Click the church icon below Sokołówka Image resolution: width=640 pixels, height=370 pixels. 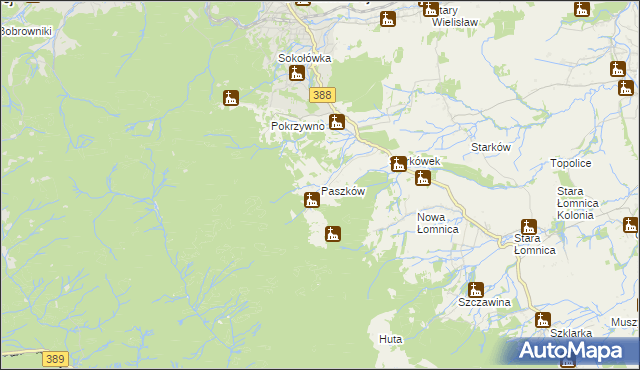point(297,73)
